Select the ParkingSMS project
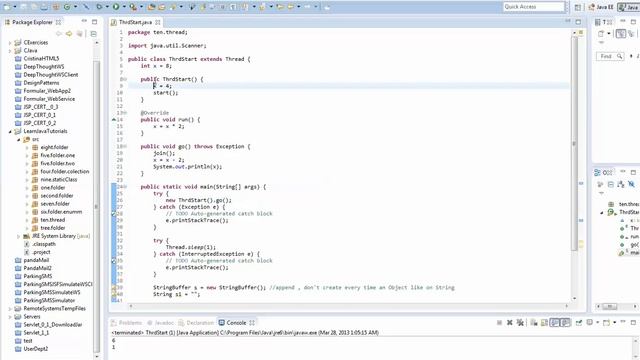 coord(38,276)
